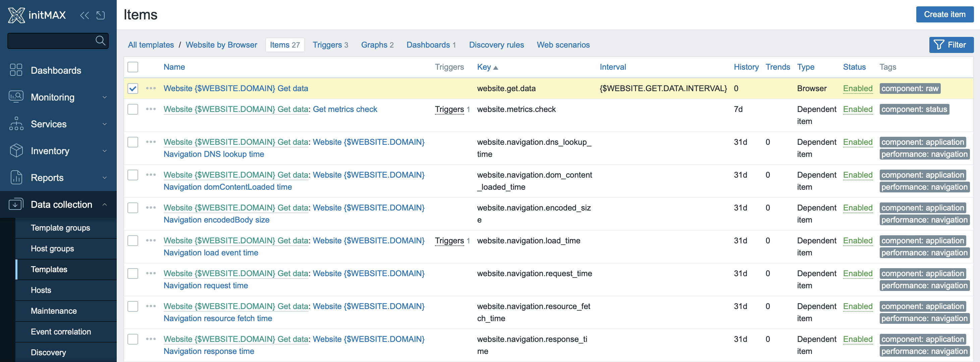Tick the select-all checkbox in header

click(133, 67)
